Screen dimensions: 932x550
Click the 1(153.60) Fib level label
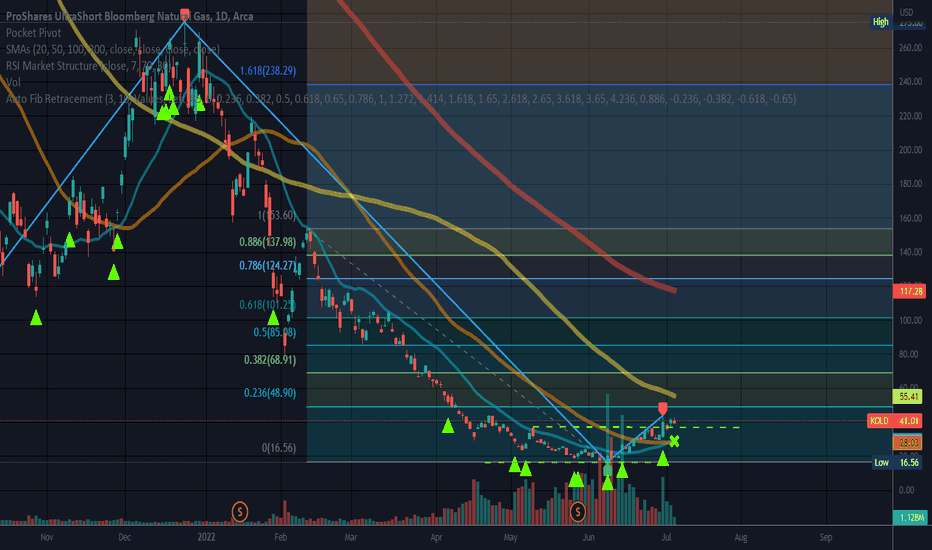276,215
